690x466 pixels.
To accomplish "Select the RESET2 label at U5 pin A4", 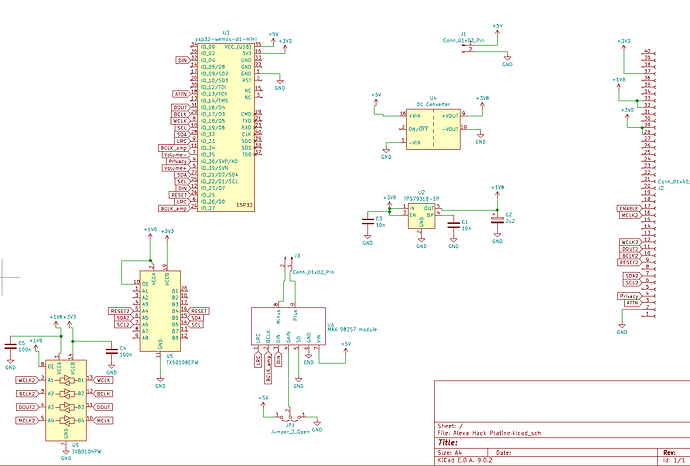I will [x=120, y=311].
